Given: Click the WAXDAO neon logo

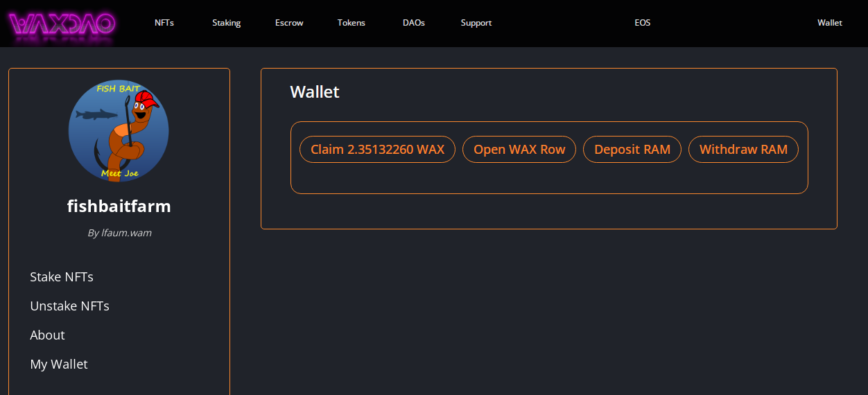Looking at the screenshot, I should pyautogui.click(x=62, y=24).
